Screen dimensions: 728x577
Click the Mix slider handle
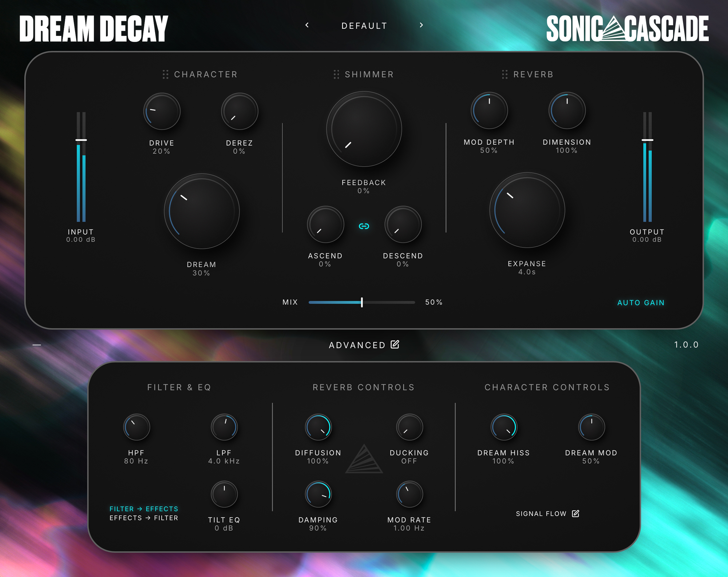tap(362, 302)
